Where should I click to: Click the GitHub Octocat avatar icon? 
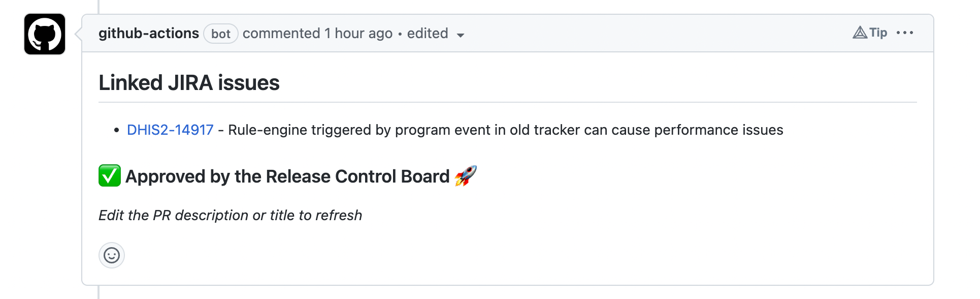44,34
